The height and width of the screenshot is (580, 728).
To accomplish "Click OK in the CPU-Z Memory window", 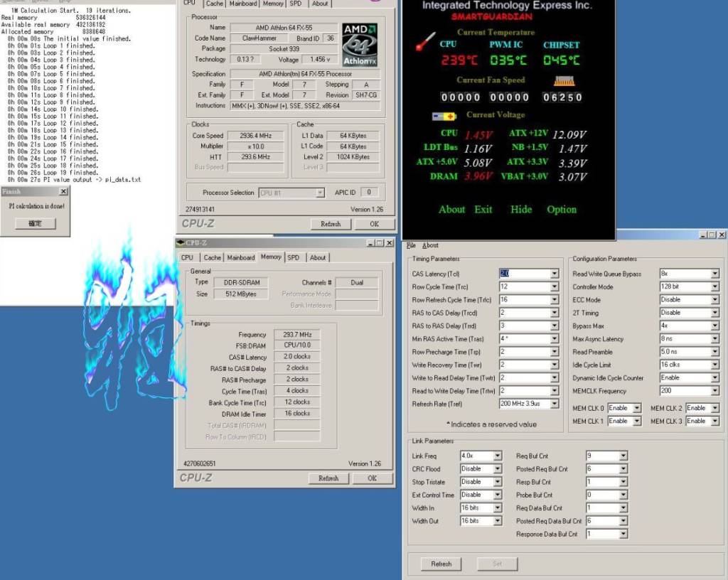I will 373,478.
